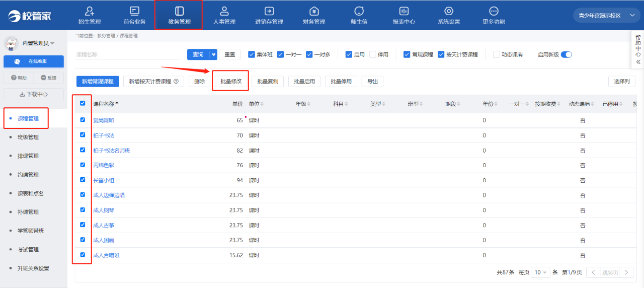Click the 批量修改 button
This screenshot has height=288, width=644.
tap(231, 82)
